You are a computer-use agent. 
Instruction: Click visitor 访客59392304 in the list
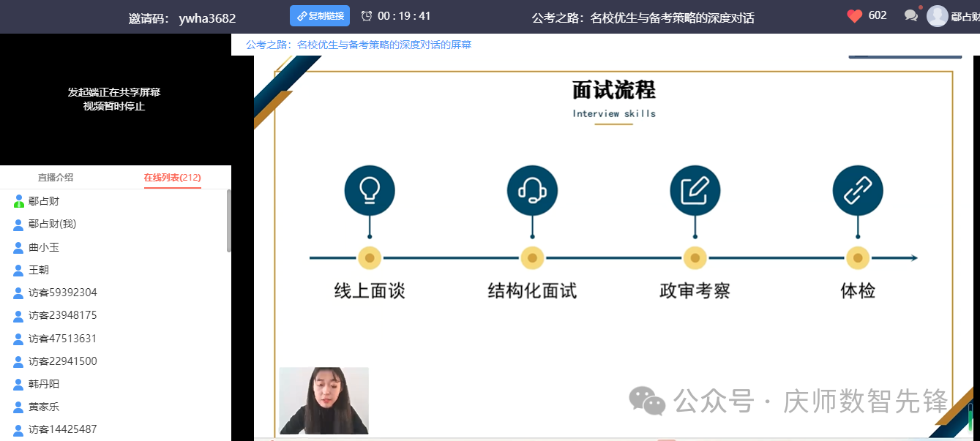tap(62, 293)
